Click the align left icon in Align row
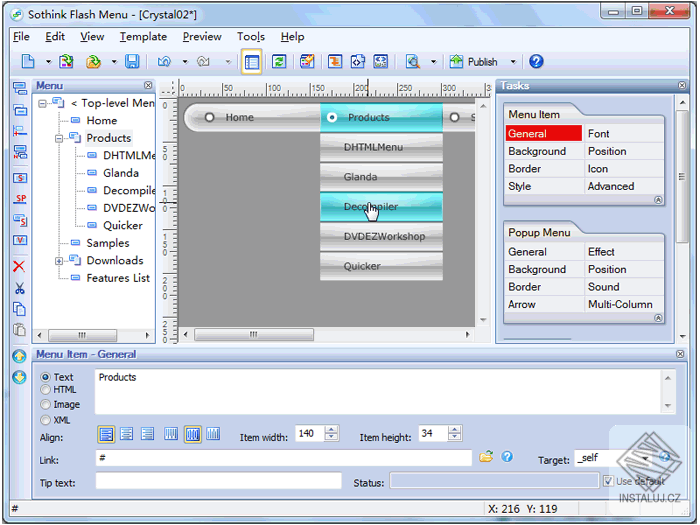The height and width of the screenshot is (525, 700). click(106, 434)
